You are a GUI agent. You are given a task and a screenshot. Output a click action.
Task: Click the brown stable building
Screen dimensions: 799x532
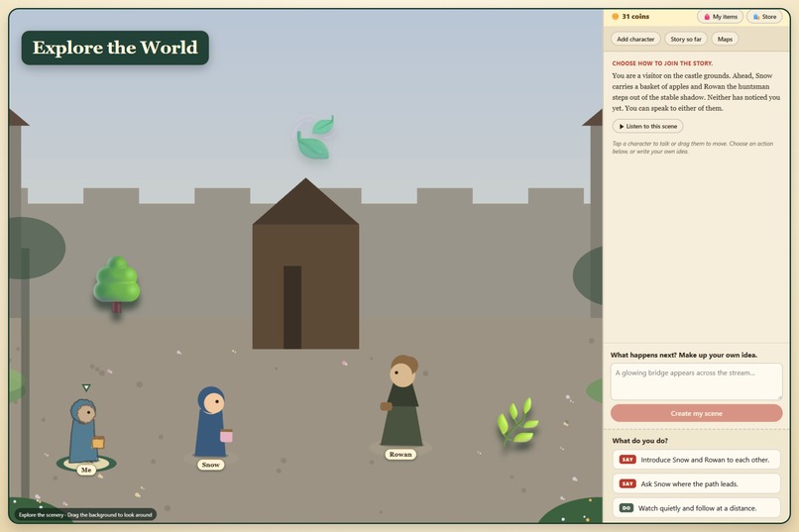(x=305, y=264)
